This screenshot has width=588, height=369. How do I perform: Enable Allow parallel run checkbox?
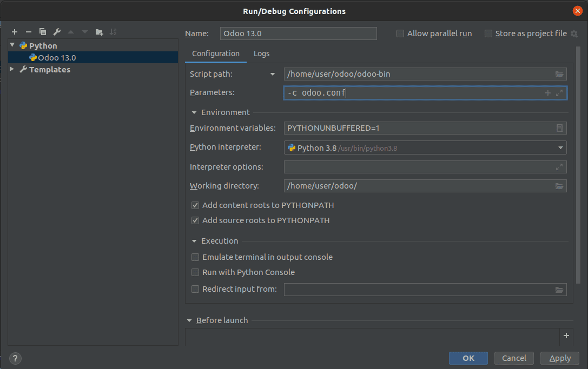(x=400, y=33)
